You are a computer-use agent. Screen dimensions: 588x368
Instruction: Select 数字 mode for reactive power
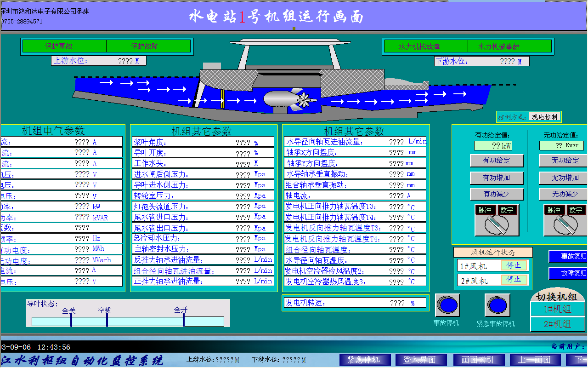click(577, 210)
